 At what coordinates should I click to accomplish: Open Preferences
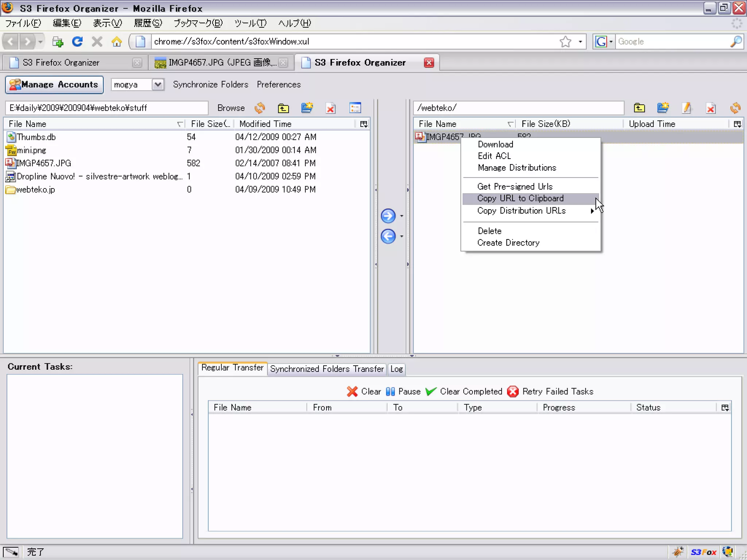pyautogui.click(x=279, y=85)
